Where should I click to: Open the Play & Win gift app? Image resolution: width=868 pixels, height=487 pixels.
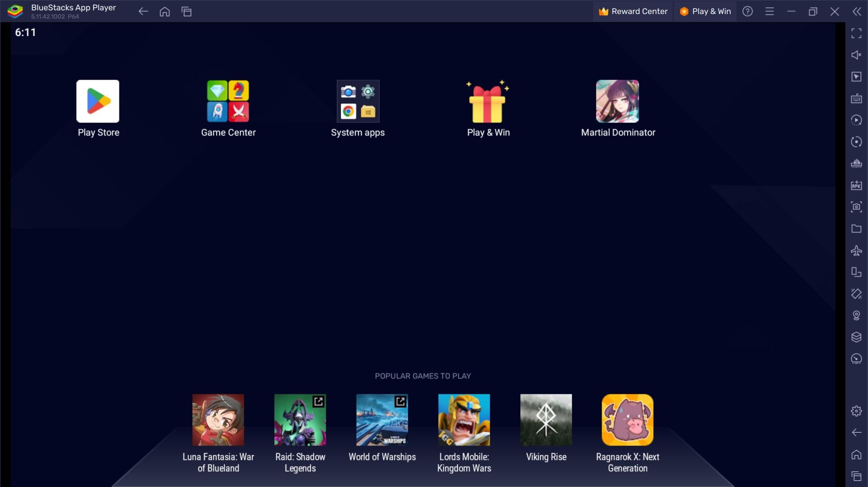(488, 101)
